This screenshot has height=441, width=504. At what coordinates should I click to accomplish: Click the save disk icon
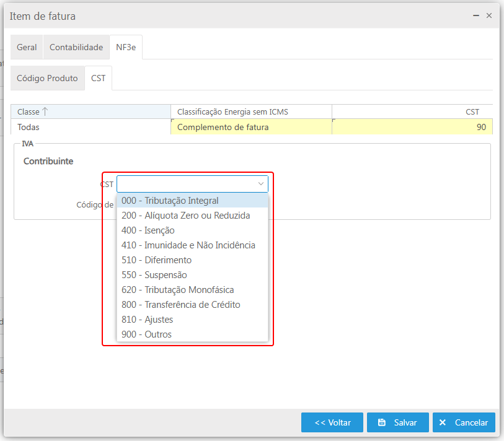point(382,422)
